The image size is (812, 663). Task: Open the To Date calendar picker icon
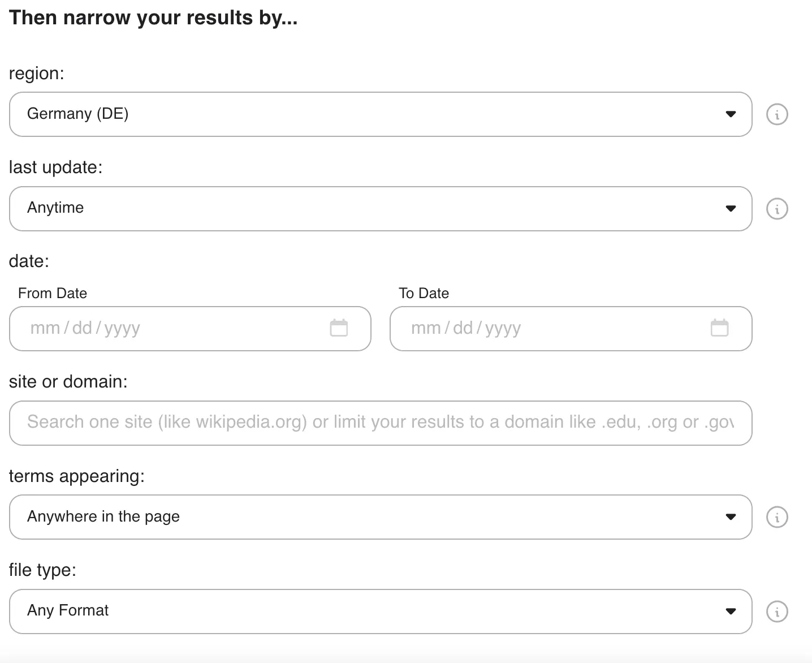(719, 328)
